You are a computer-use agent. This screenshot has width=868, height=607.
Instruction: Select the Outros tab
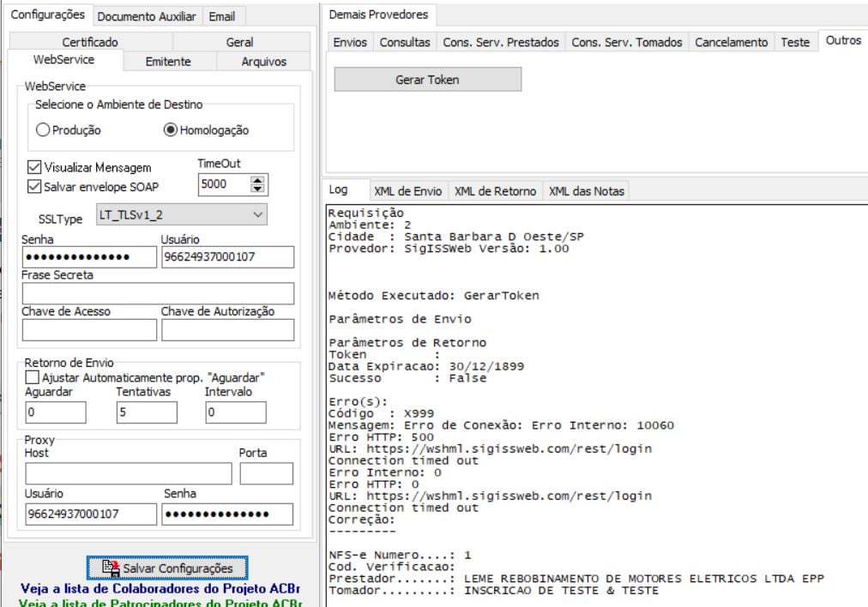click(843, 39)
